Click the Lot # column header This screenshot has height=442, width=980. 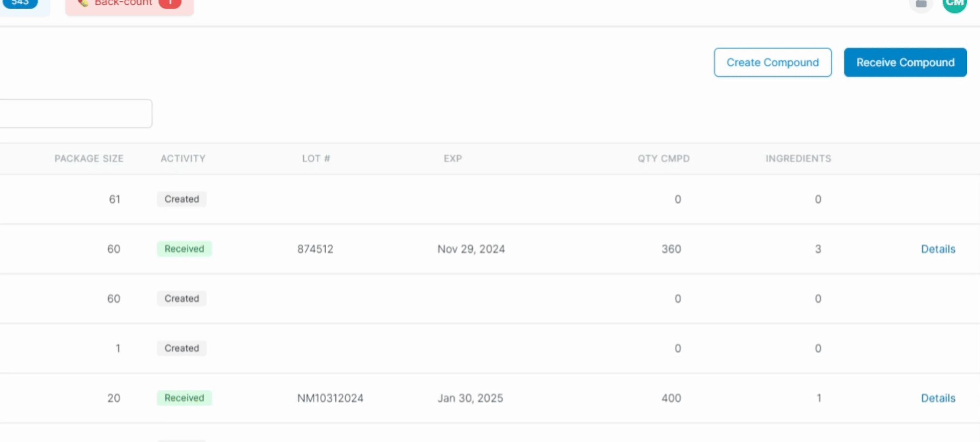pyautogui.click(x=316, y=158)
